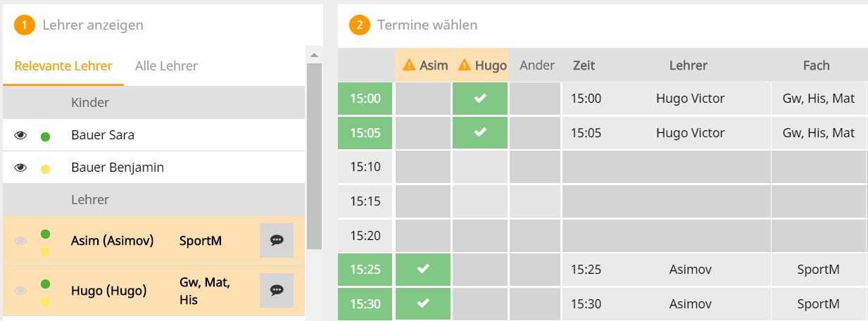Toggle visibility eye for Bauer Sara
The width and height of the screenshot is (868, 321).
pos(20,135)
